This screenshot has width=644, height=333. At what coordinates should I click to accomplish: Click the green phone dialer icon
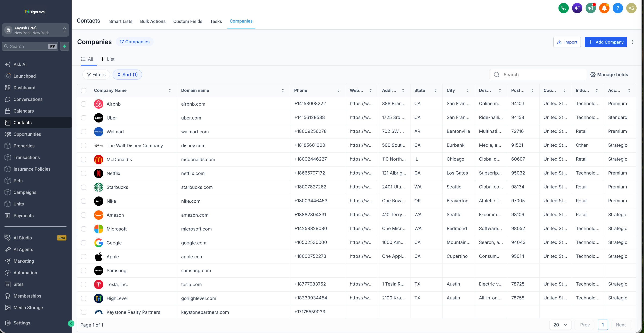point(563,8)
